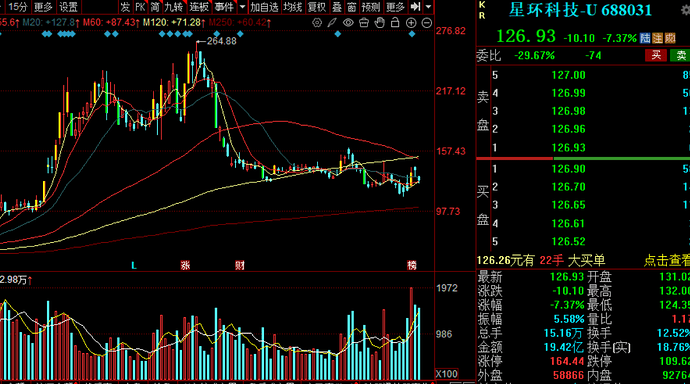The image size is (690, 384).
Task: Click buy level 4 price 126.61
Action: [569, 223]
